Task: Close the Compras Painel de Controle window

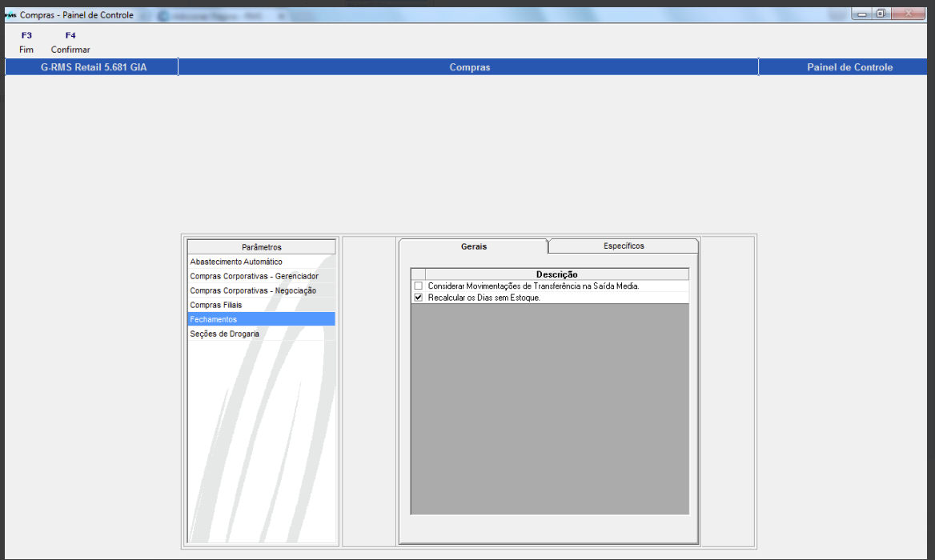Action: click(908, 14)
